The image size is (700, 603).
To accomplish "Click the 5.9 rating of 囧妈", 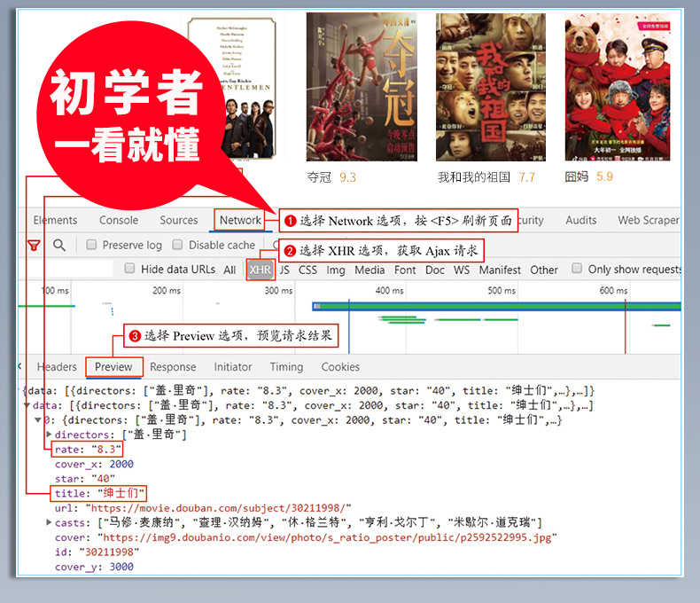I will [604, 176].
